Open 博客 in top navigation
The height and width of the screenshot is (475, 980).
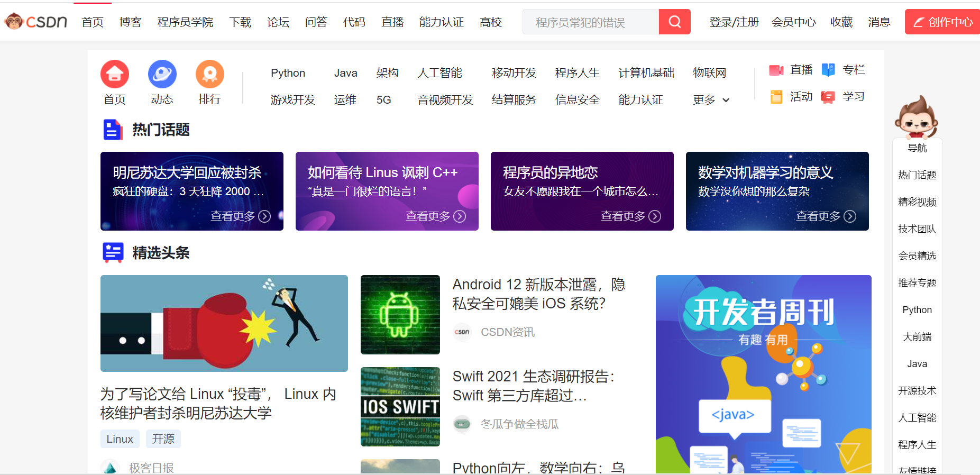[131, 22]
